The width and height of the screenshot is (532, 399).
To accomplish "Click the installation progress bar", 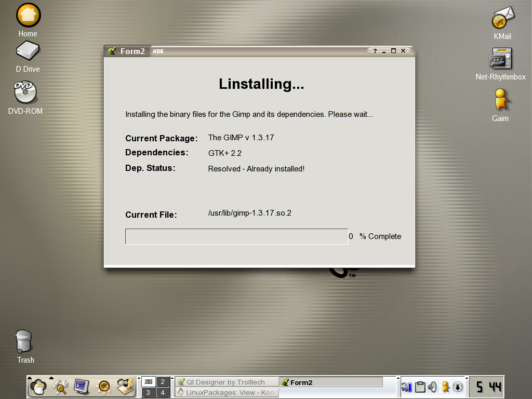I will (x=236, y=236).
